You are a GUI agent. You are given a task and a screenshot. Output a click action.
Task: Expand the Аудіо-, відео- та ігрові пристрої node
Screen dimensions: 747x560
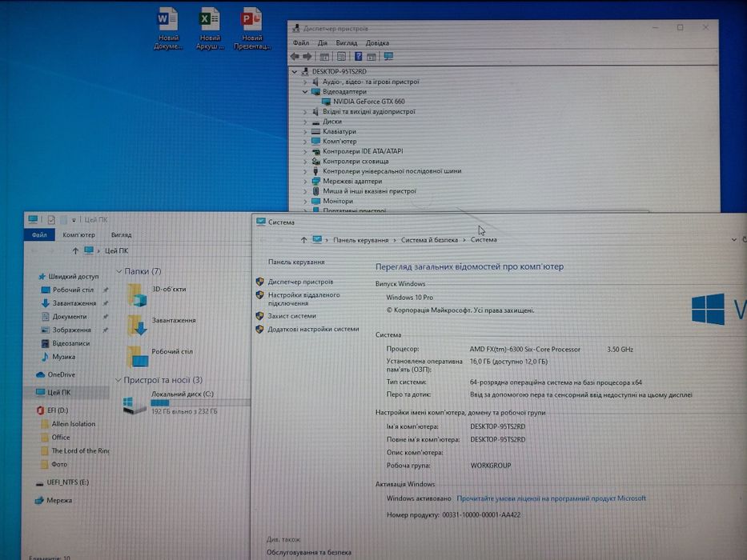305,82
